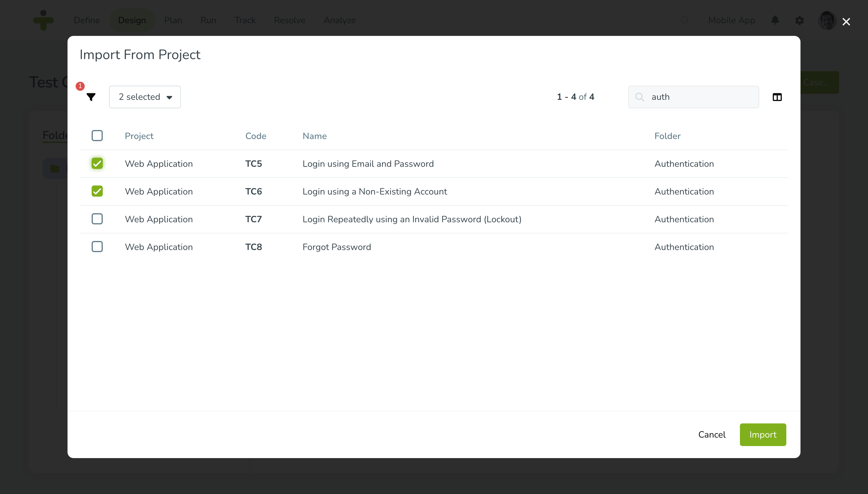Click the column layout icon beside search

[x=777, y=97]
